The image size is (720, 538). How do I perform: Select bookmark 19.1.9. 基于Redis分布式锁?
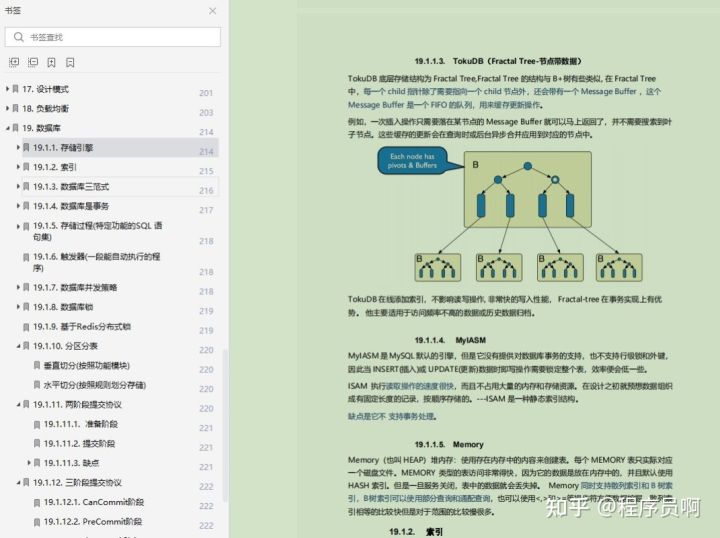[x=82, y=326]
